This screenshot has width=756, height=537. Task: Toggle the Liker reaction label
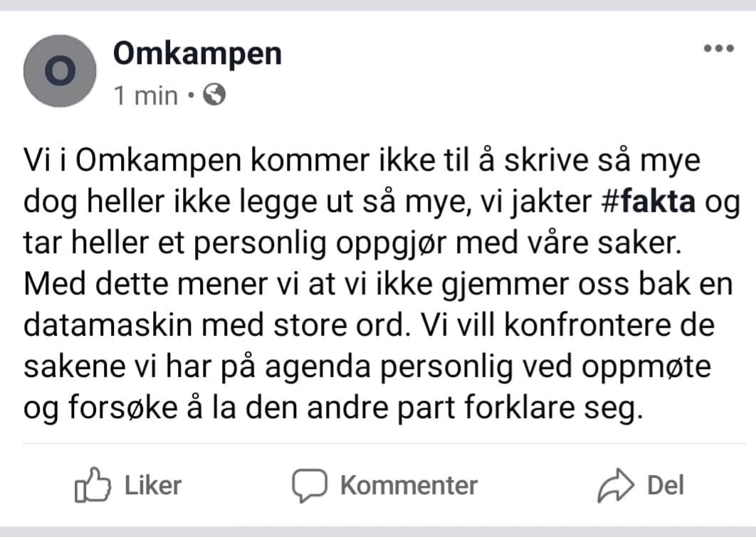tap(153, 485)
